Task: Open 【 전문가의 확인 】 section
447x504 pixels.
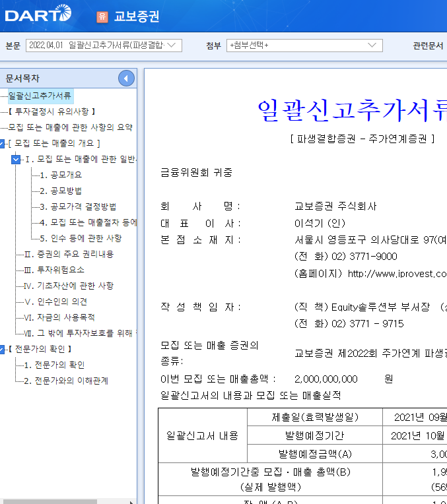Action: click(40, 349)
